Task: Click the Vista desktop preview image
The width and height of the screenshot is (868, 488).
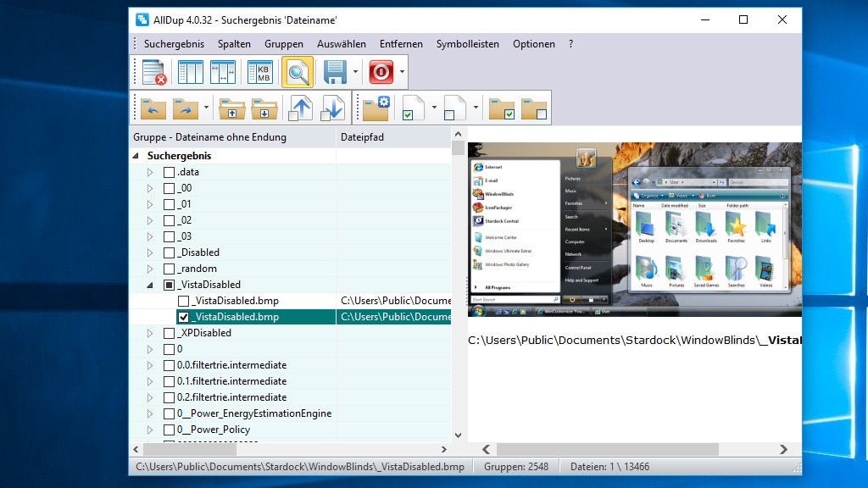Action: 634,230
